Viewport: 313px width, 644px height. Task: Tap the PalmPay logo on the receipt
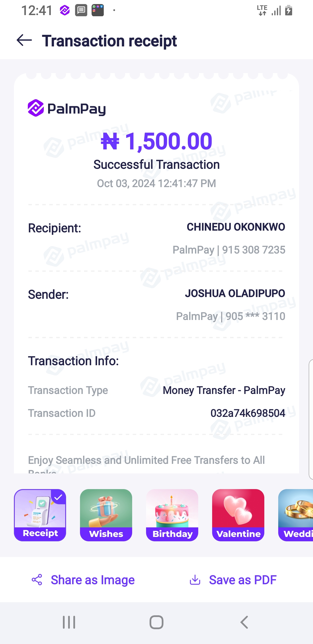tap(67, 108)
